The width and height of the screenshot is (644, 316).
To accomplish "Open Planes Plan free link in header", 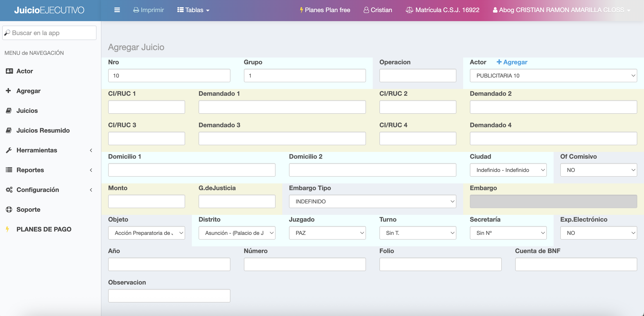I will tap(325, 10).
